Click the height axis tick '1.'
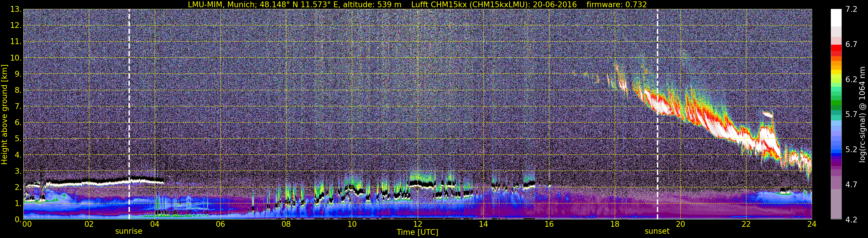The height and width of the screenshot is (238, 868). click(x=18, y=204)
